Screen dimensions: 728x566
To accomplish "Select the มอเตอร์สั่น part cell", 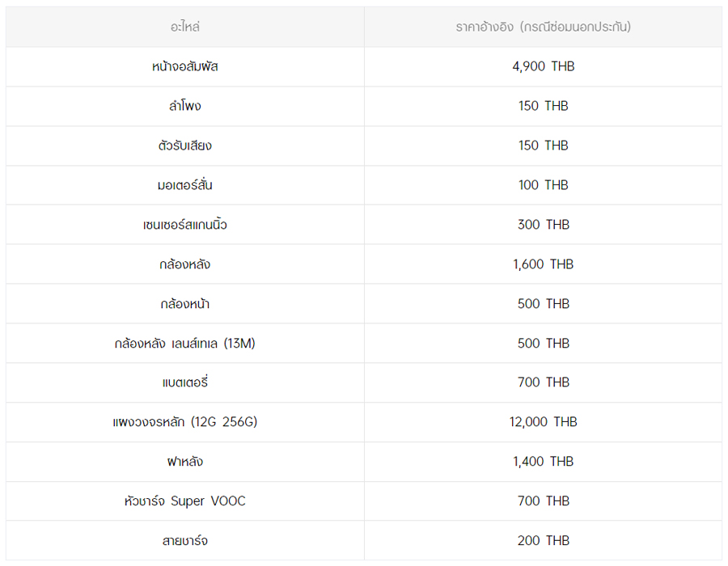I will tap(184, 185).
